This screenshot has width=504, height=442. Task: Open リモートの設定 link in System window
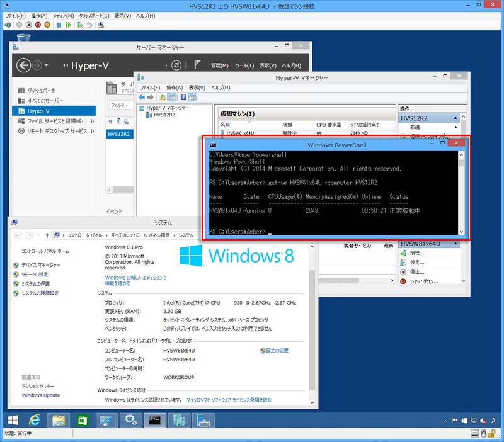click(35, 275)
